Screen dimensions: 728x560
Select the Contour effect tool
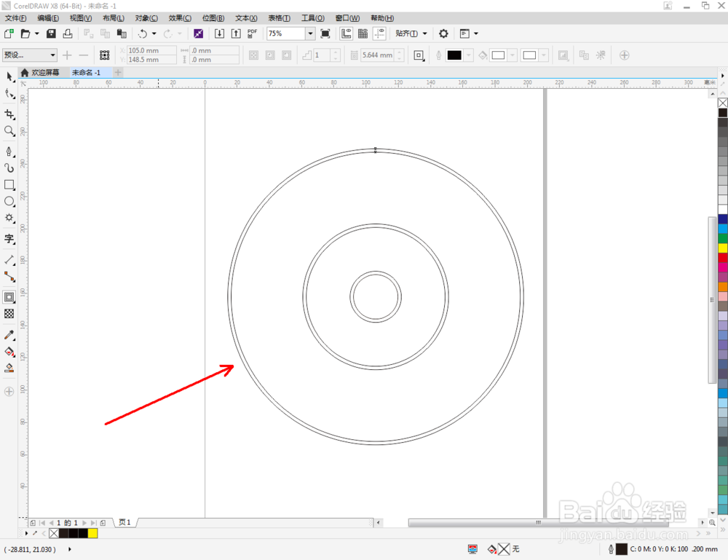tap(9, 297)
